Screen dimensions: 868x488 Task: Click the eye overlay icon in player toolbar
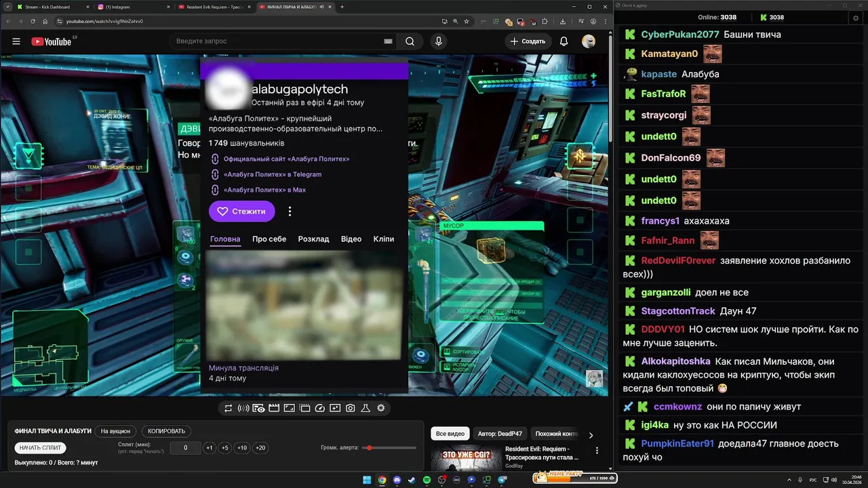click(258, 408)
